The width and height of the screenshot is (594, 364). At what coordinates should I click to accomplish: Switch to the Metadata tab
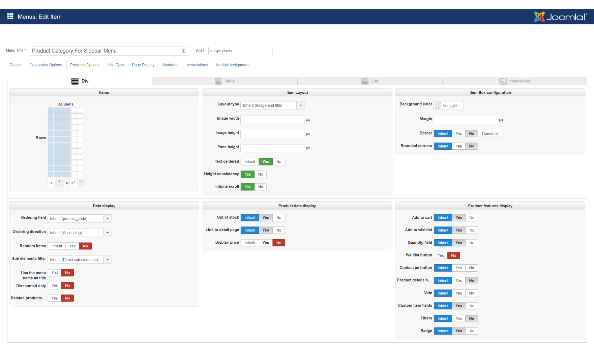point(171,65)
